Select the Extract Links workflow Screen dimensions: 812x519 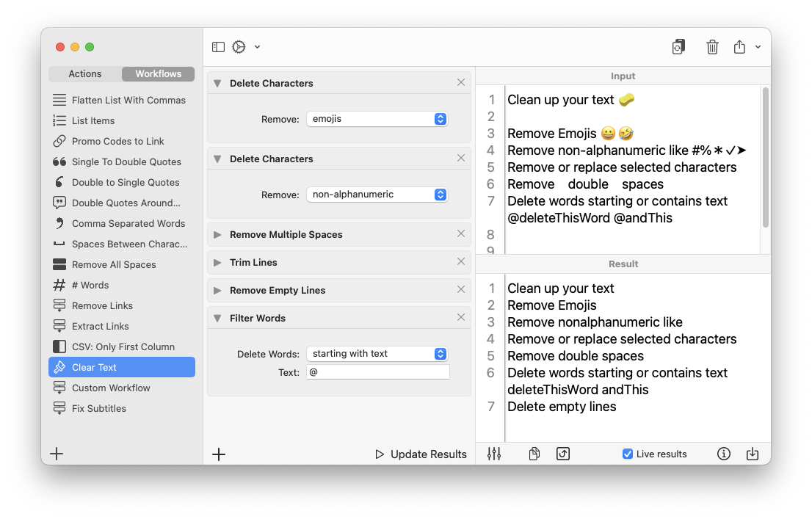point(122,327)
